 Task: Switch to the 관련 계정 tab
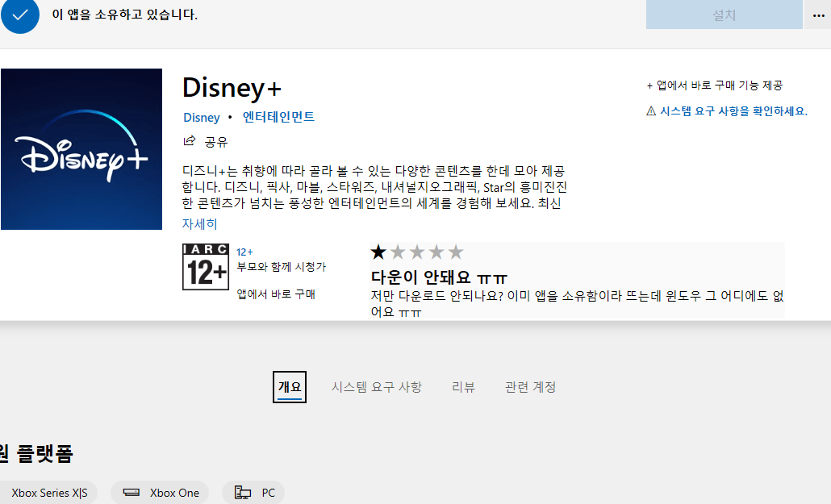pyautogui.click(x=531, y=387)
